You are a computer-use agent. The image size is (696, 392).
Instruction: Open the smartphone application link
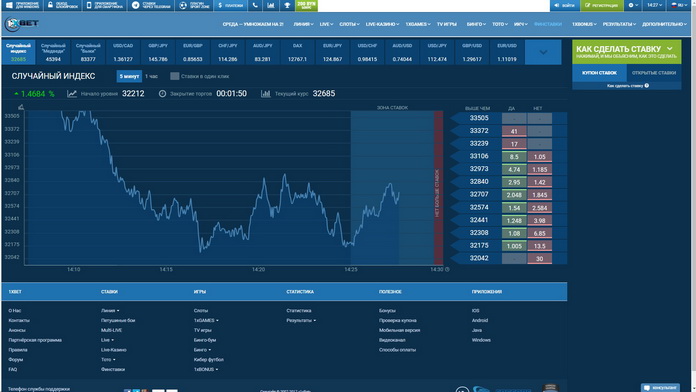[105, 5]
